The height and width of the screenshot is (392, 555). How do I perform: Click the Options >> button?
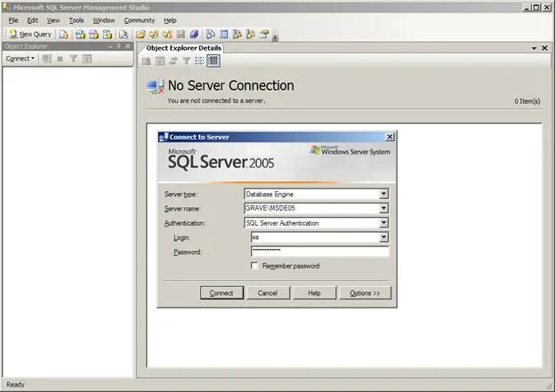tap(365, 293)
